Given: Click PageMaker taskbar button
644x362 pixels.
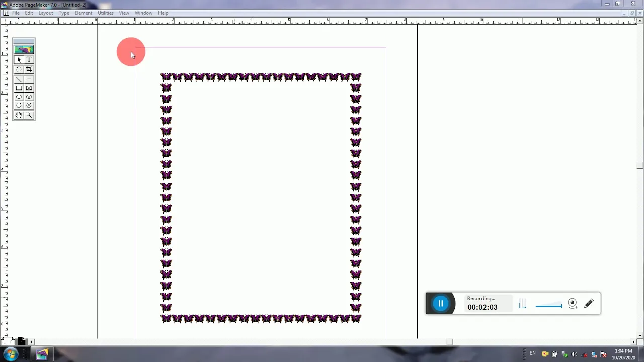Looking at the screenshot, I should [x=42, y=354].
